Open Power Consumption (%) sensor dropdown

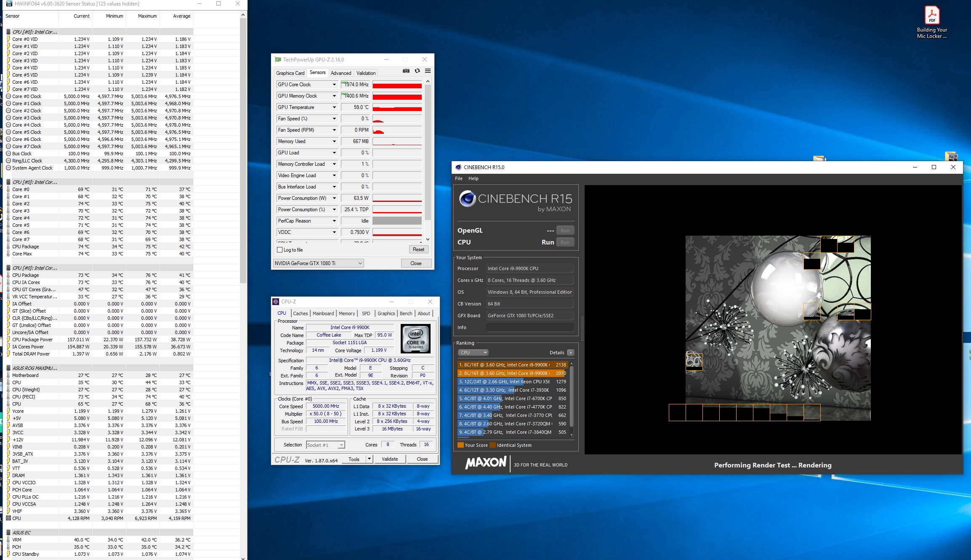334,210
